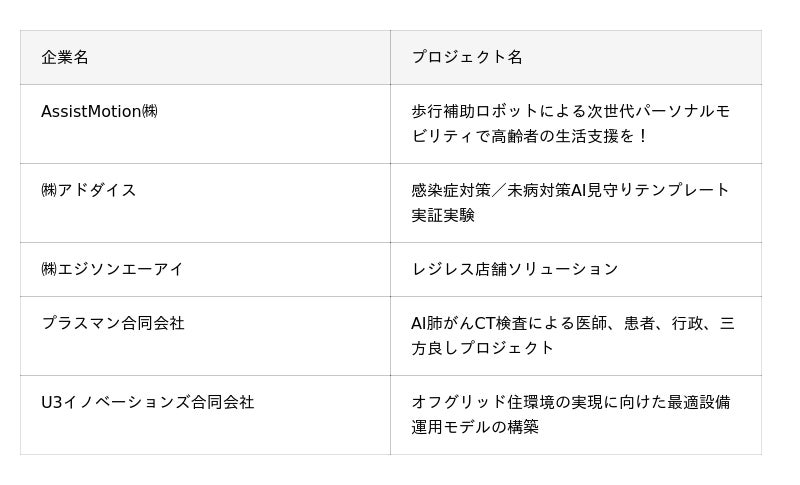The image size is (800, 485).
Task: Click the AI肺がんCT検査 project line
Action: (572, 323)
